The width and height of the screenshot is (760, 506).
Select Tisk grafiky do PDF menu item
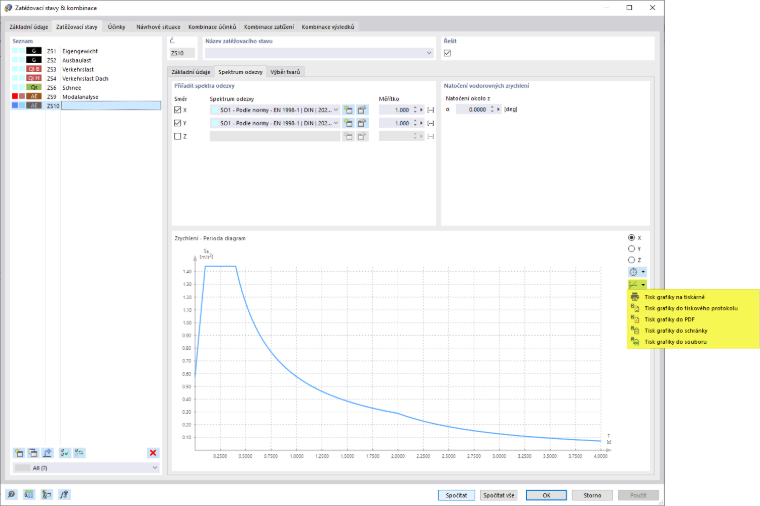click(x=694, y=319)
